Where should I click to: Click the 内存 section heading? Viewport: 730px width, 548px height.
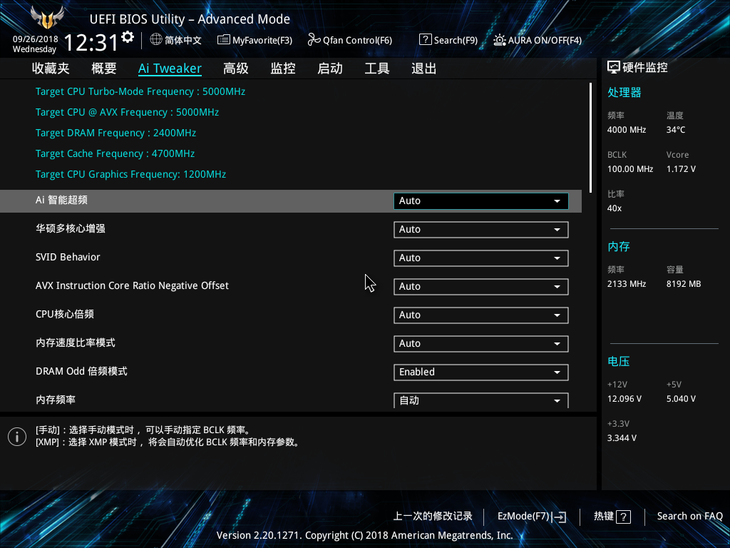pos(619,247)
